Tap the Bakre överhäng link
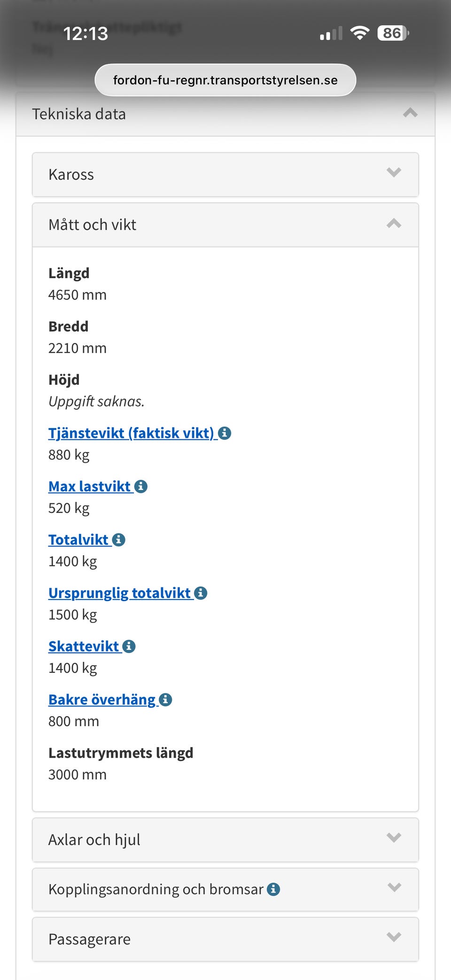 (x=101, y=700)
